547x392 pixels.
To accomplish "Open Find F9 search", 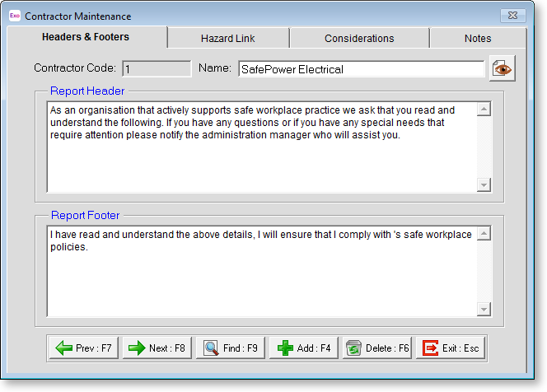I will [x=230, y=348].
